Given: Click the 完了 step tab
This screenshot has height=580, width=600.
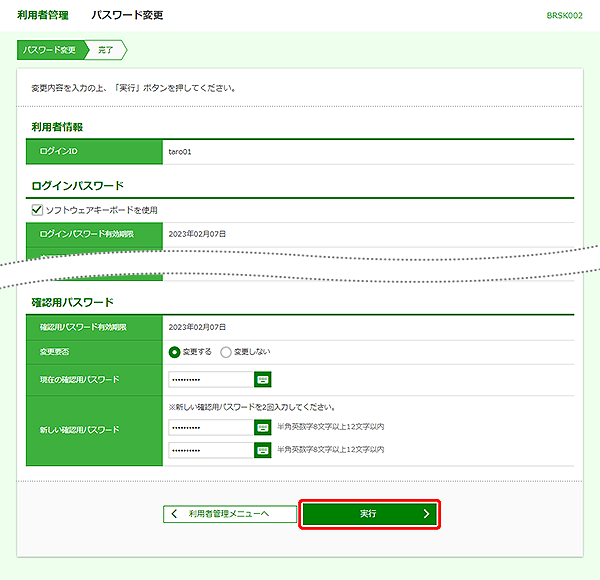Looking at the screenshot, I should (106, 50).
